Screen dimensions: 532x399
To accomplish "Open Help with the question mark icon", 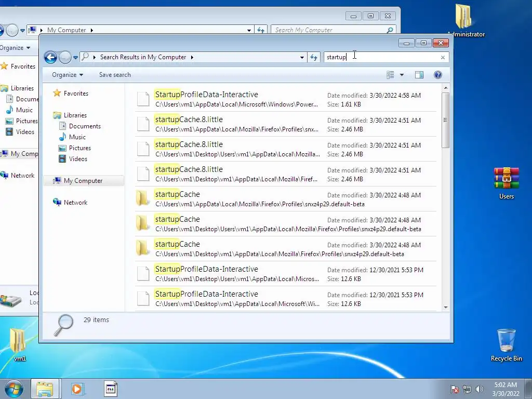I will point(438,75).
